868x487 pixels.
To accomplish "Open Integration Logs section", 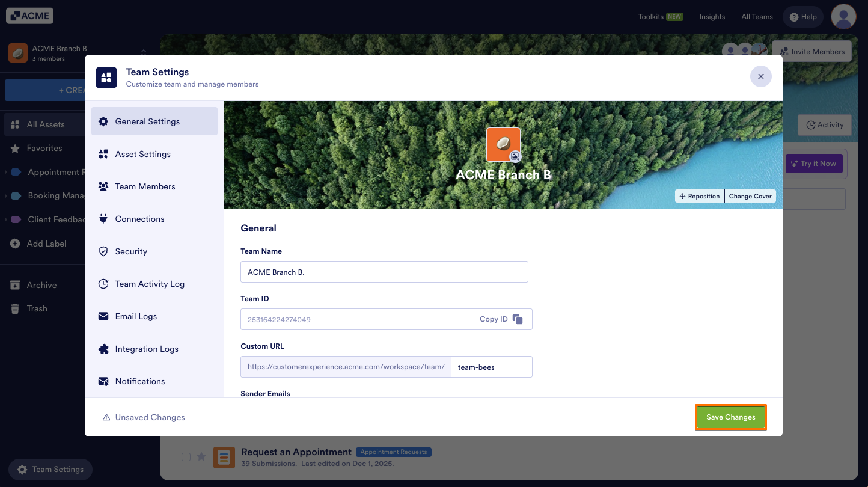I will coord(154,349).
